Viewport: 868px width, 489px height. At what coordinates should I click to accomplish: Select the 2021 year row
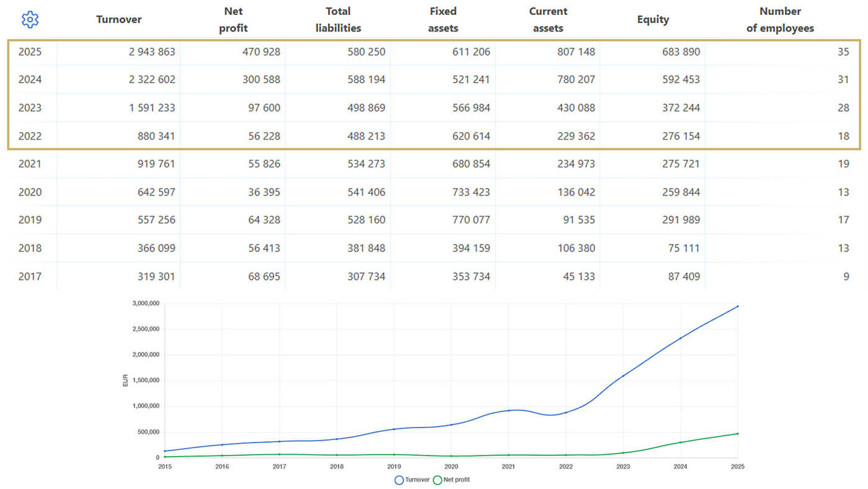(434, 164)
